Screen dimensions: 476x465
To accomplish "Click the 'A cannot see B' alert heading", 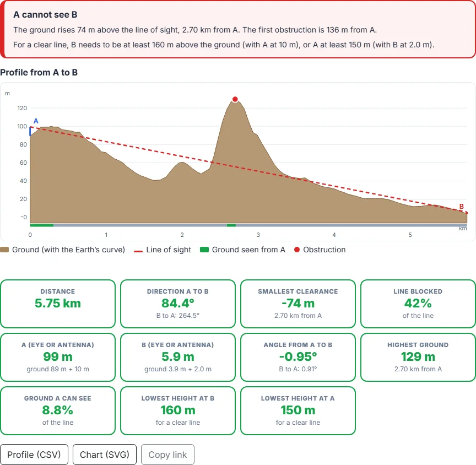I will coord(45,14).
